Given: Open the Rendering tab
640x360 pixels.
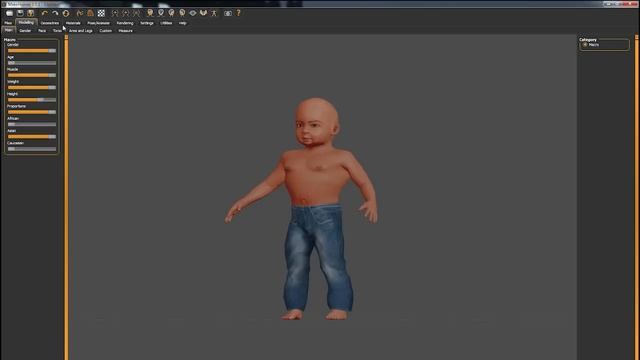Looking at the screenshot, I should (125, 23).
